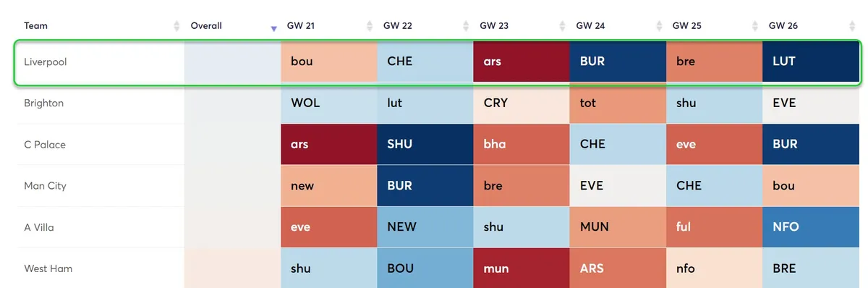Sort by GW 23 arrows icon
This screenshot has width=868, height=288.
[x=562, y=26]
